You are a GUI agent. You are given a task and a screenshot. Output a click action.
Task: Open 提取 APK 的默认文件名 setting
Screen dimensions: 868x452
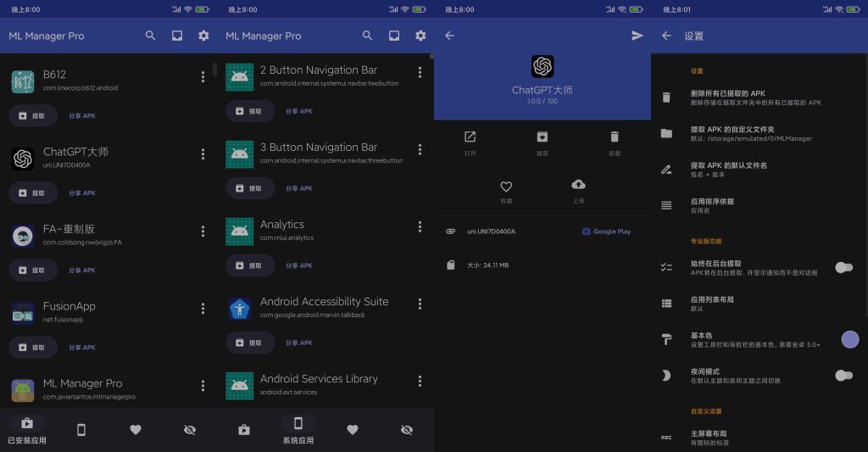coord(759,170)
